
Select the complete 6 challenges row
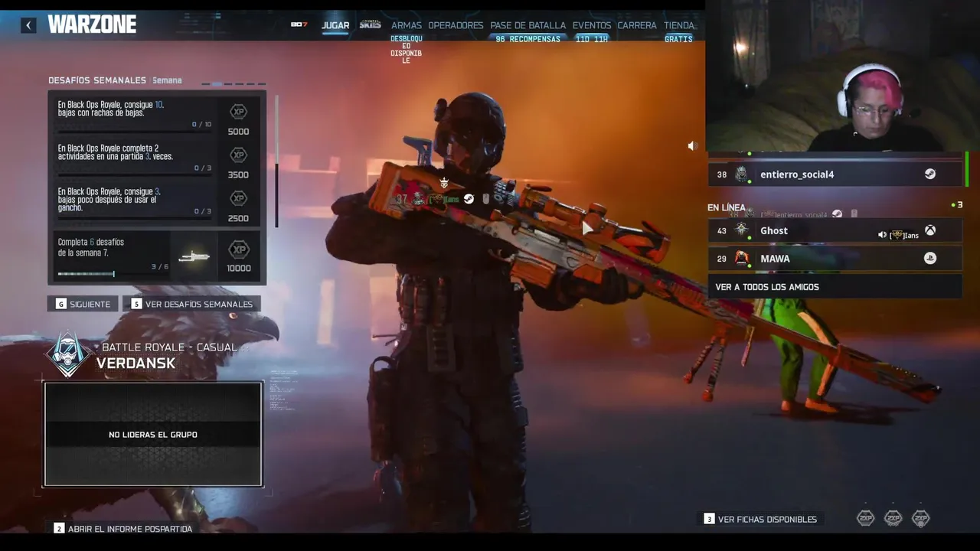157,256
